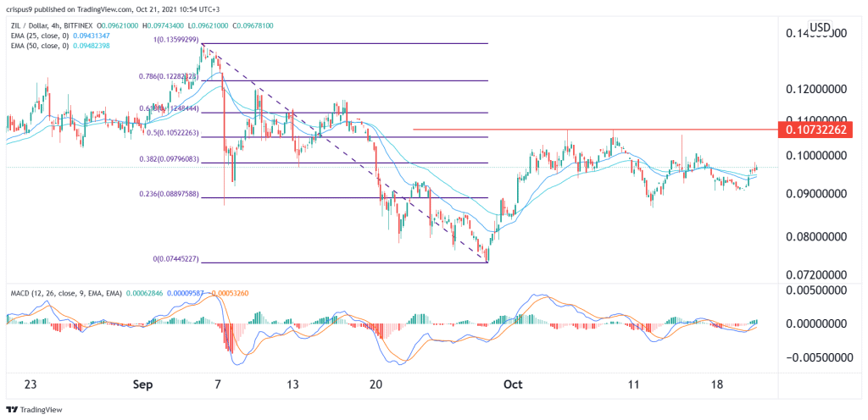
Task: Click the 0.07200000 price axis value
Action: pyautogui.click(x=815, y=274)
